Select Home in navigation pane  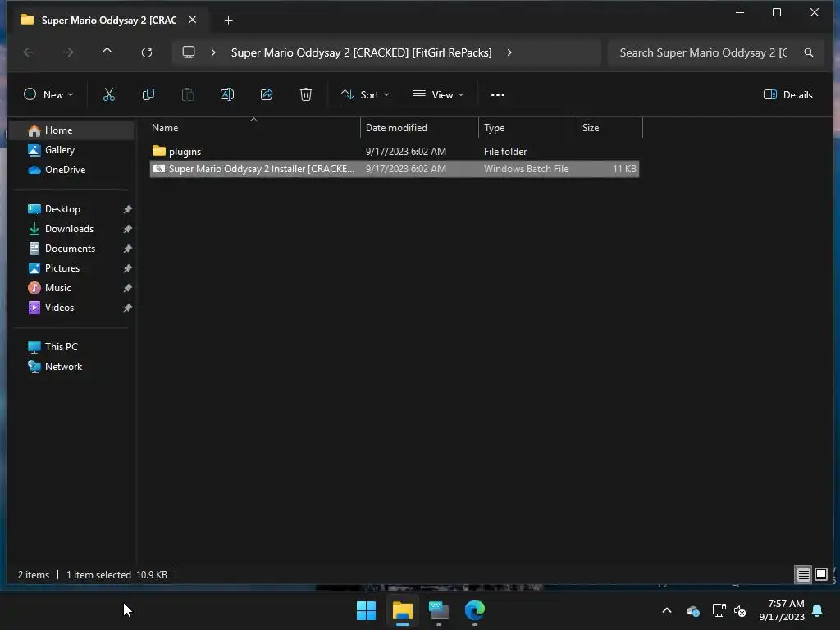coord(72,130)
